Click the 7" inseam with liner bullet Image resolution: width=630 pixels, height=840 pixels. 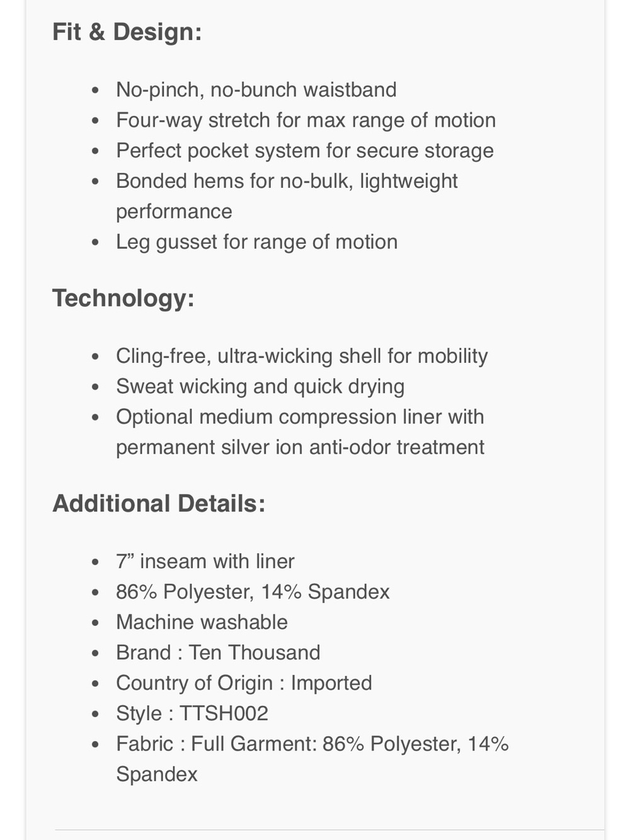[205, 561]
